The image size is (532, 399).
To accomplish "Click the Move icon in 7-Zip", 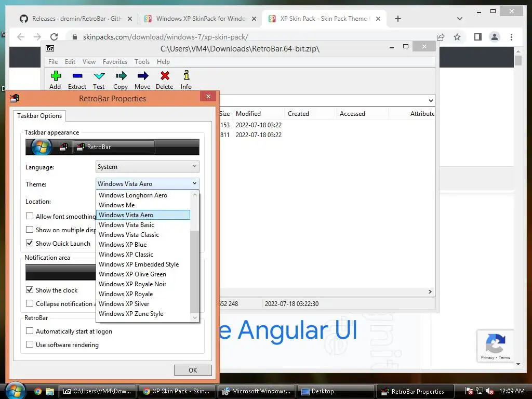I will pyautogui.click(x=142, y=75).
